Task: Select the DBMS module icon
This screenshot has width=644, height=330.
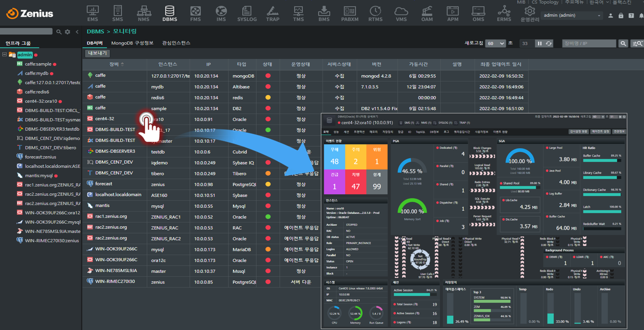Action: click(x=170, y=13)
